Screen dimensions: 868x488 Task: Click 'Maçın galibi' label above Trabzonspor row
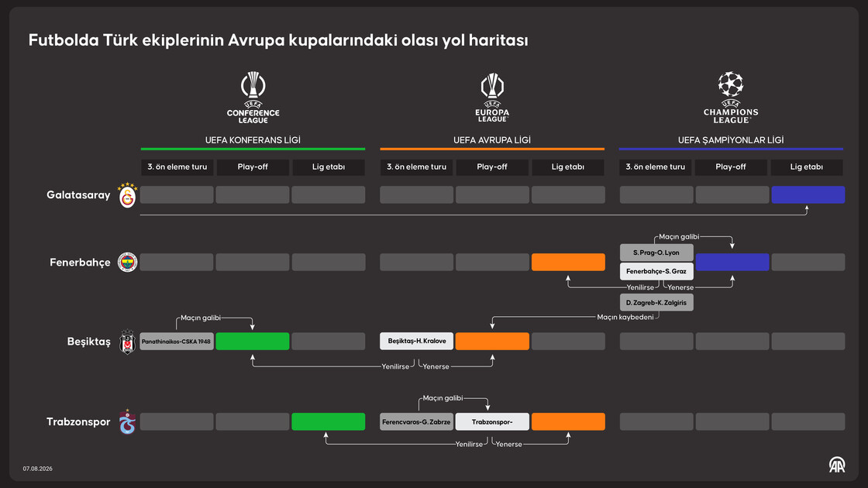pyautogui.click(x=443, y=398)
